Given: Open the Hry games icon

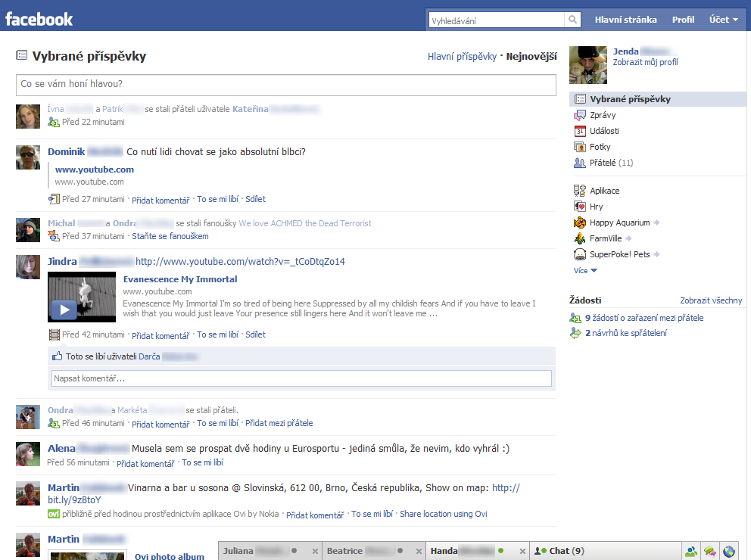Looking at the screenshot, I should pyautogui.click(x=580, y=207).
